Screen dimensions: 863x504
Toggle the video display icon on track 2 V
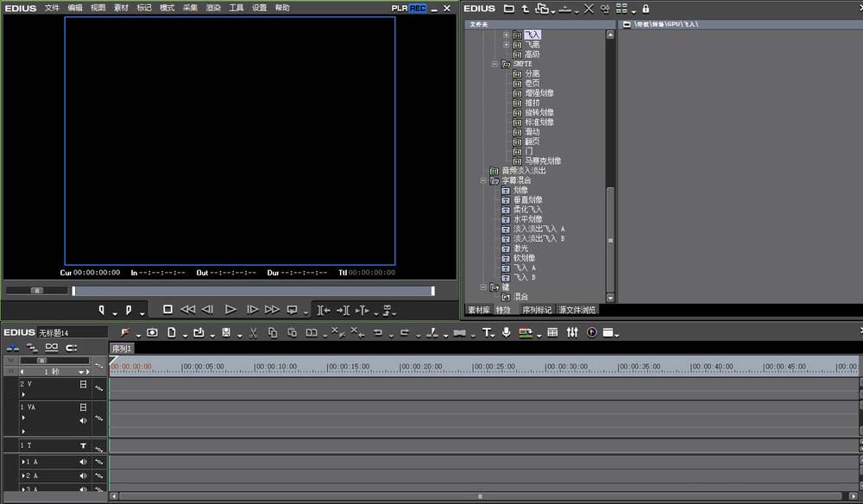tap(84, 384)
